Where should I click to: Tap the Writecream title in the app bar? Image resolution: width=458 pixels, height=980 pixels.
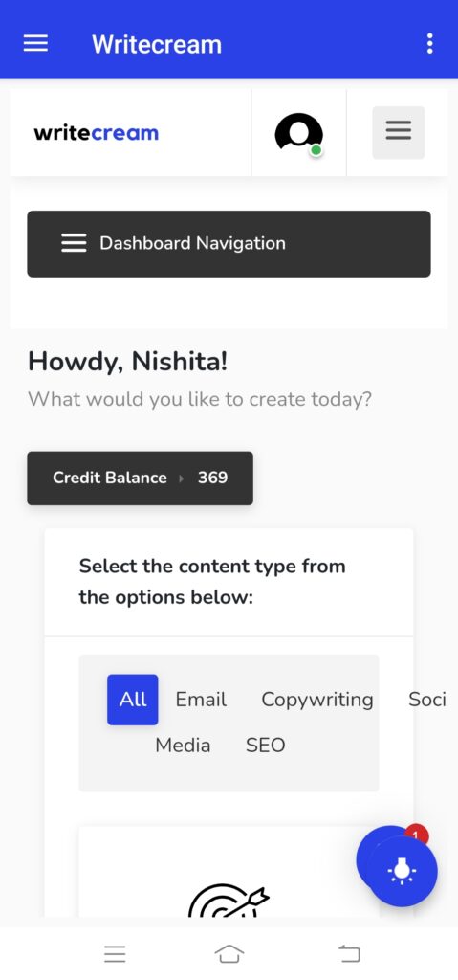tap(156, 44)
